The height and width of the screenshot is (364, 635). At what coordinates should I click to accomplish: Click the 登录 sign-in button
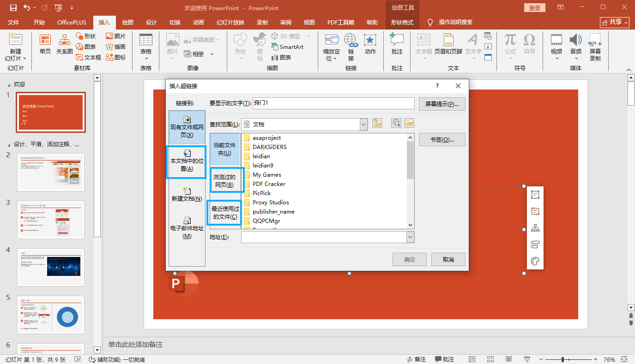(x=535, y=8)
